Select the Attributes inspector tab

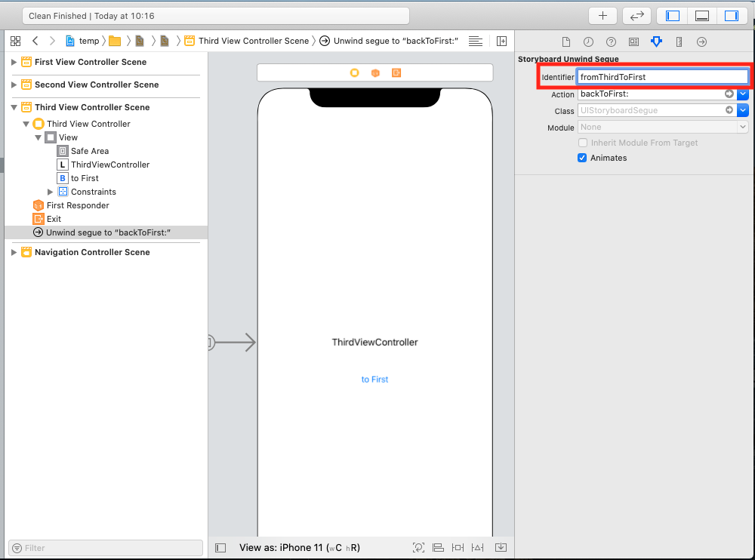pos(656,42)
